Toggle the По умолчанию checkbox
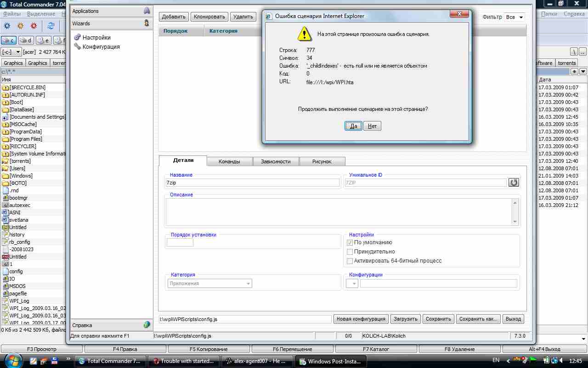This screenshot has height=368, width=588. coord(350,242)
